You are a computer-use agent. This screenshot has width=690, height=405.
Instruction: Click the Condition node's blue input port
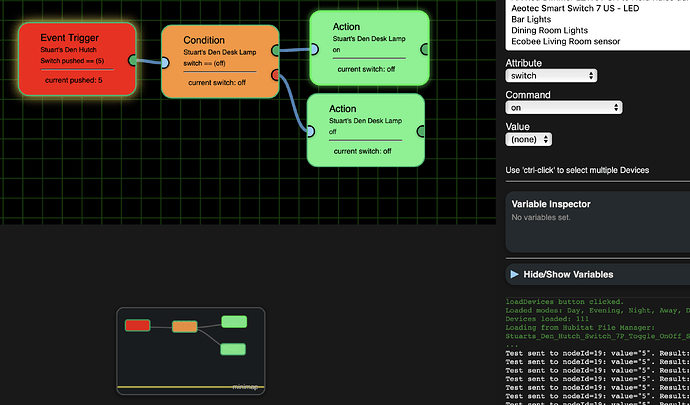click(x=163, y=63)
